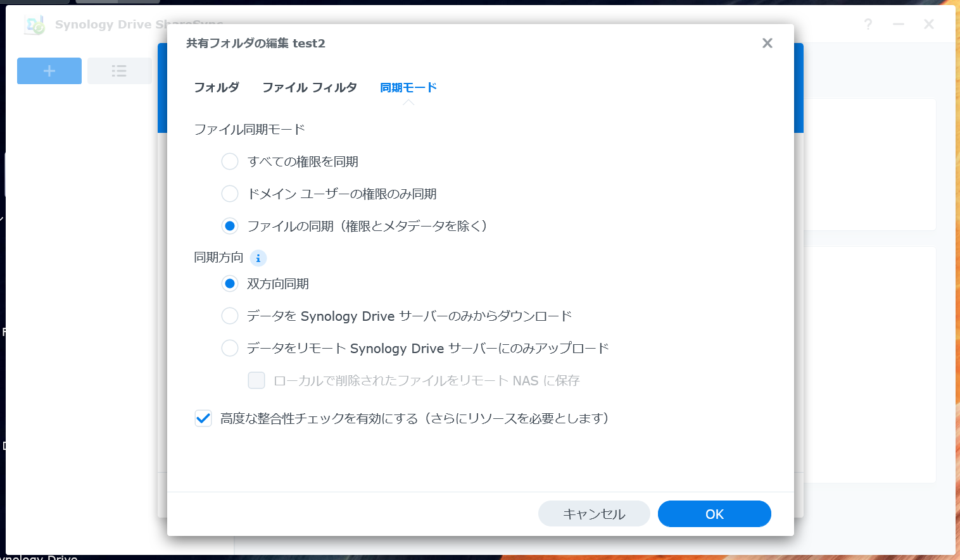Open the ファイル フィルタ tab
Image resolution: width=960 pixels, height=560 pixels.
pos(309,87)
